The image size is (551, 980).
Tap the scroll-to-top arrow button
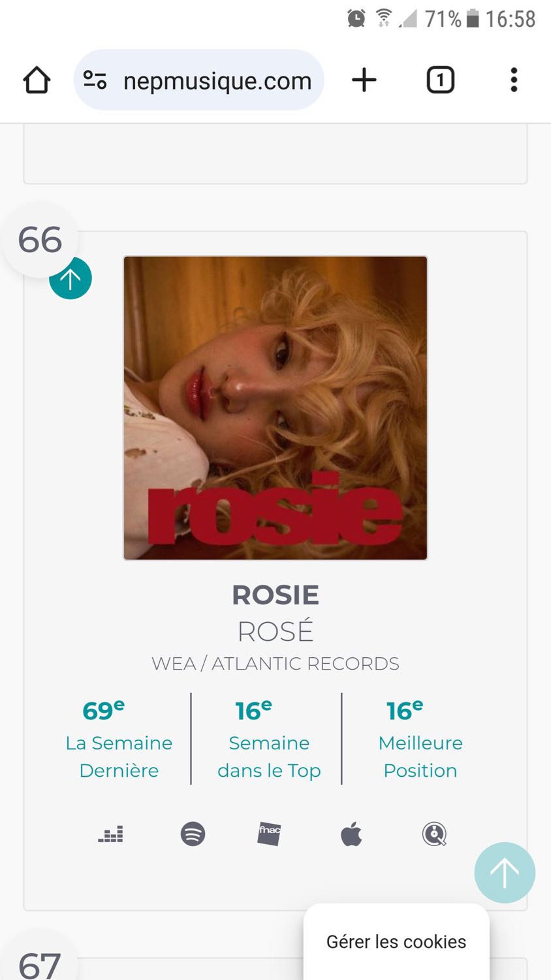[x=505, y=873]
